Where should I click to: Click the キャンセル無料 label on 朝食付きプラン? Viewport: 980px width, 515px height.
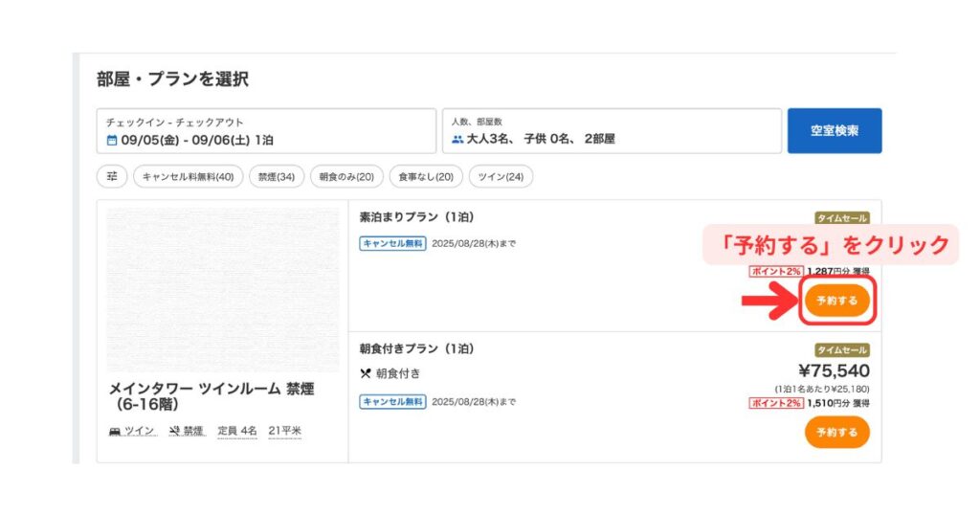click(392, 402)
